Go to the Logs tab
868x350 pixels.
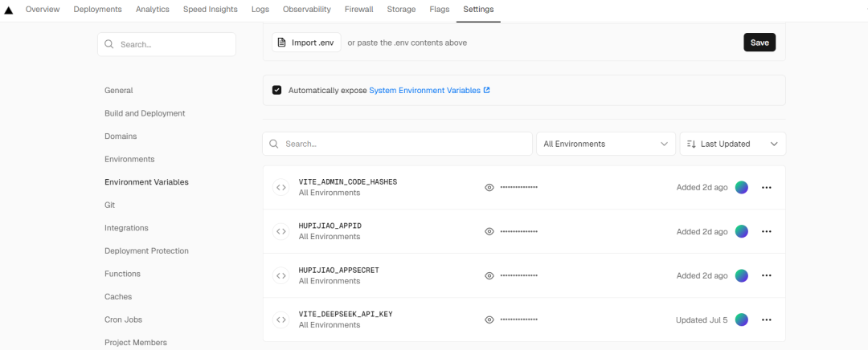[x=260, y=10]
